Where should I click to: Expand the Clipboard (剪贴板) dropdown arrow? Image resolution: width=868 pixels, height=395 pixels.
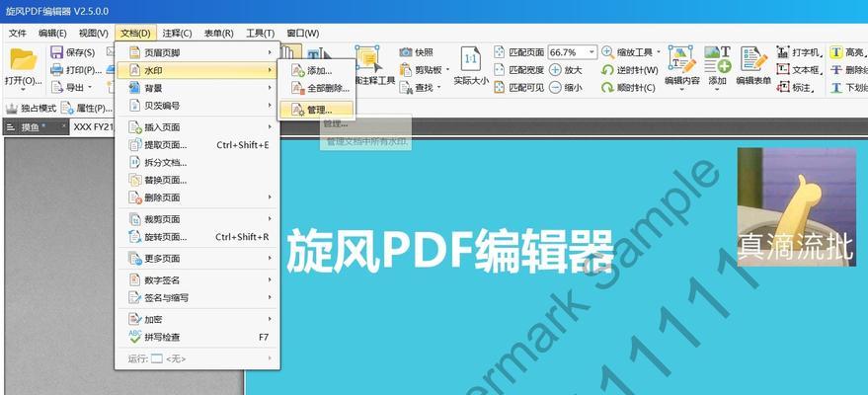point(448,70)
